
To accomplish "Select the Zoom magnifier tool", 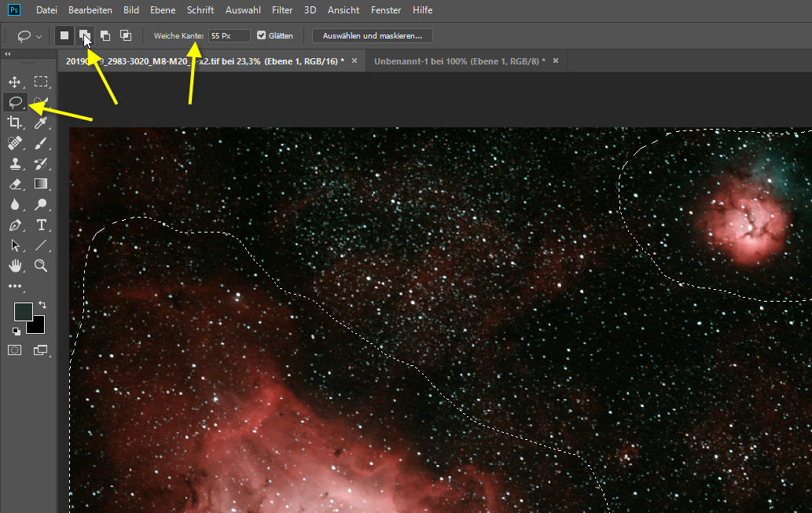I will pos(41,266).
